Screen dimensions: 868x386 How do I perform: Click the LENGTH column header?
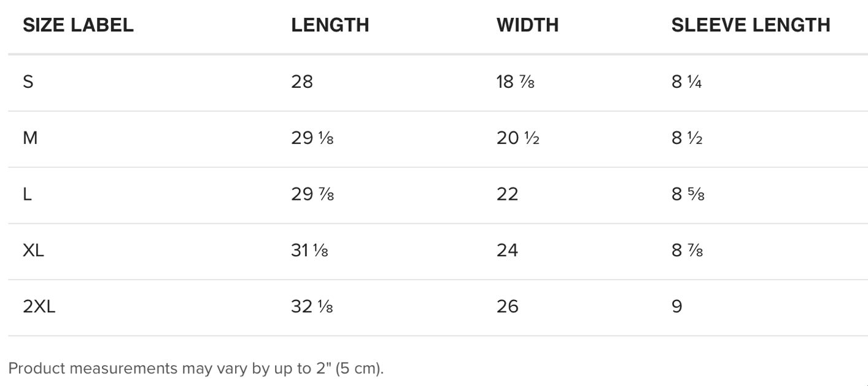(330, 25)
